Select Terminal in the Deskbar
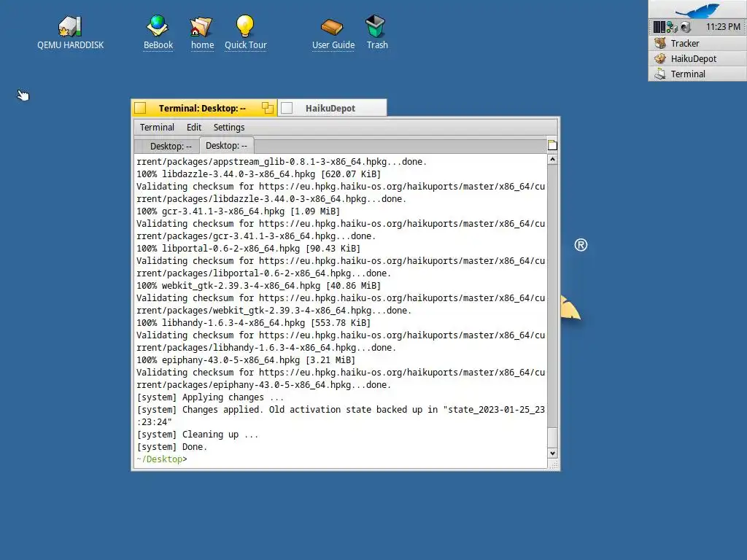 point(697,74)
